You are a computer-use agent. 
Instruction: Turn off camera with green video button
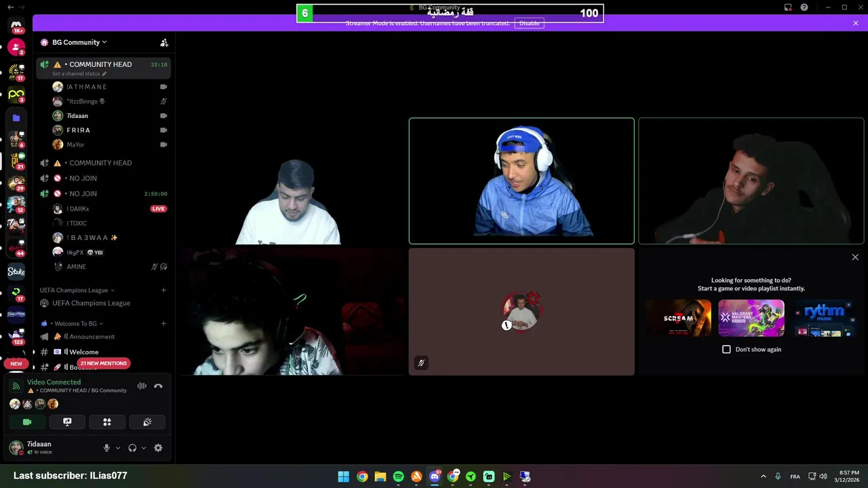[x=27, y=422]
